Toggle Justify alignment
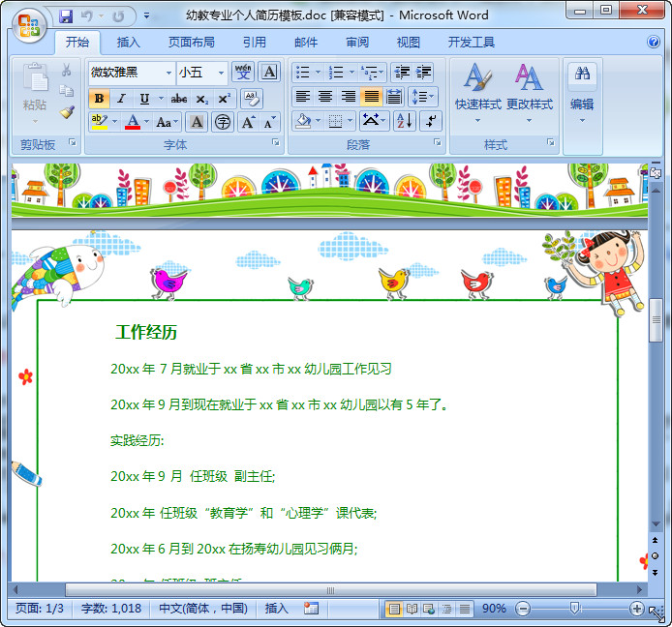The image size is (672, 627). (371, 97)
